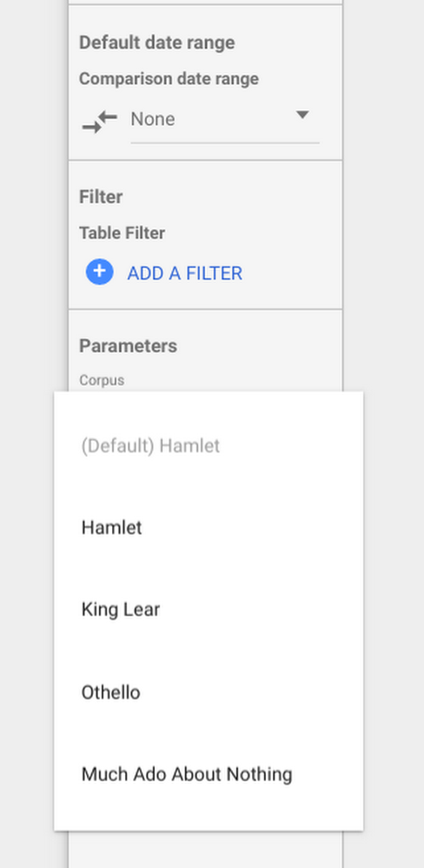Viewport: 424px width, 868px height.
Task: Click the ADD A FILTER link
Action: tap(184, 273)
